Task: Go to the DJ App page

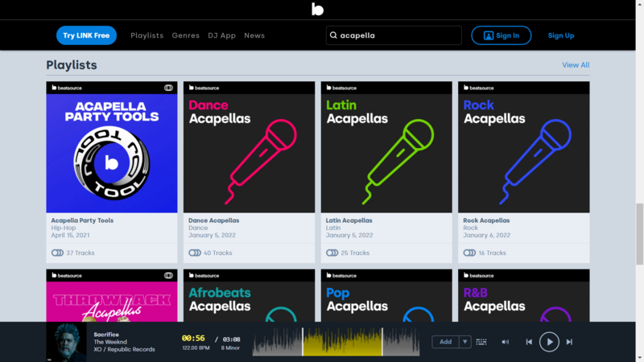Action: [x=221, y=35]
